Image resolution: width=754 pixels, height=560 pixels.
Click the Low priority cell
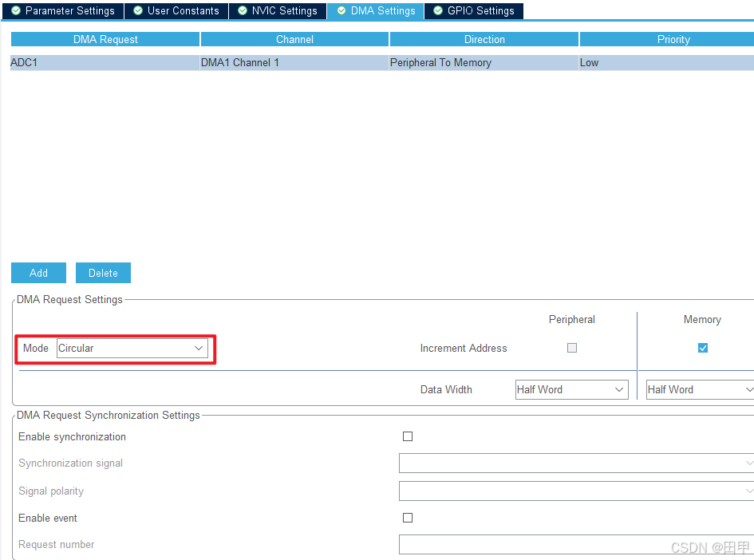(666, 62)
